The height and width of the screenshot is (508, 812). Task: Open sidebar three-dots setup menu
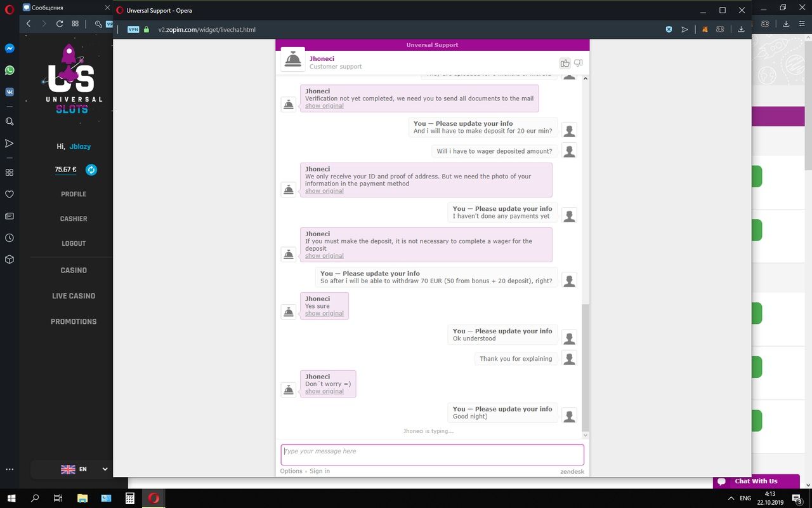click(10, 469)
